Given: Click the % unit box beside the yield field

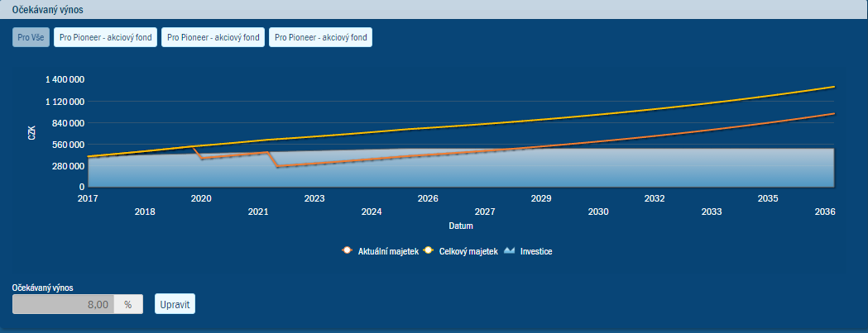Looking at the screenshot, I should 127,304.
